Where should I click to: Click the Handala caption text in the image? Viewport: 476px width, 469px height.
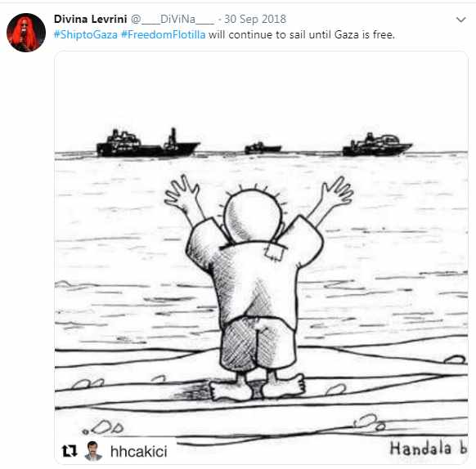[428, 448]
